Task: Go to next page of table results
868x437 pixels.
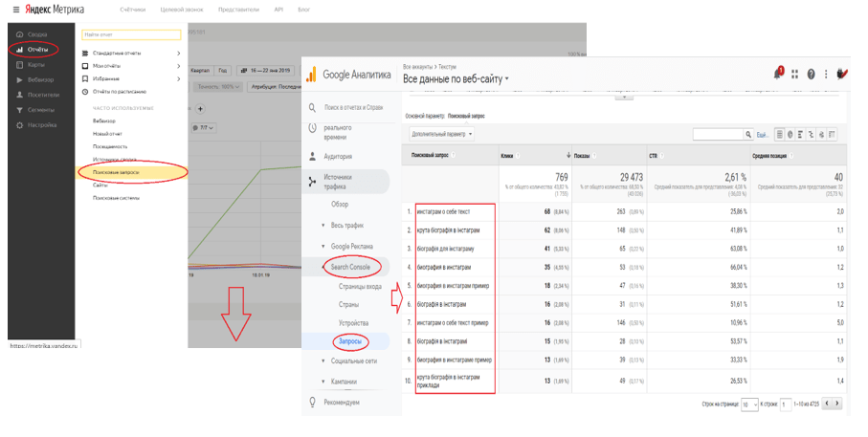Action: tap(837, 404)
